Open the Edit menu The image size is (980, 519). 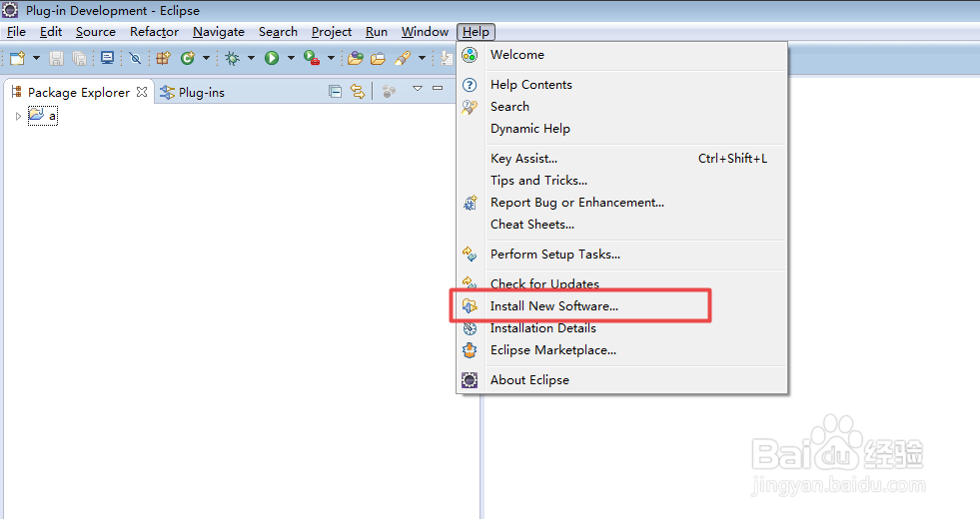click(x=51, y=32)
